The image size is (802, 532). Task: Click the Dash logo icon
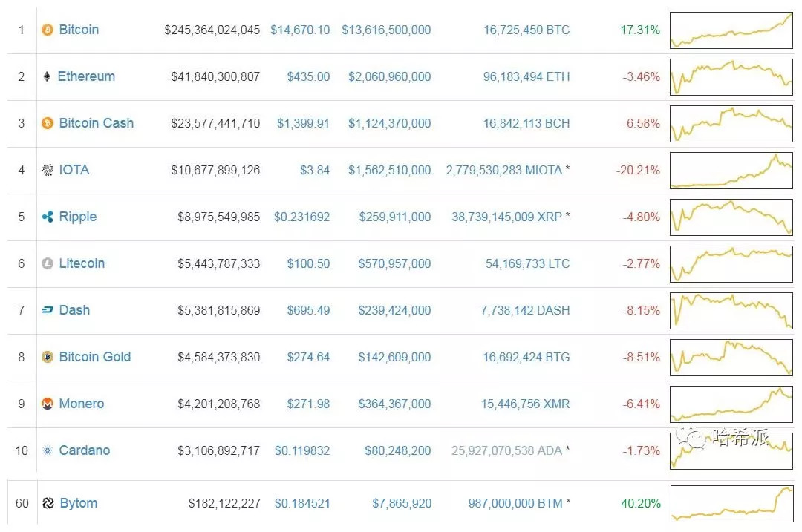(48, 310)
